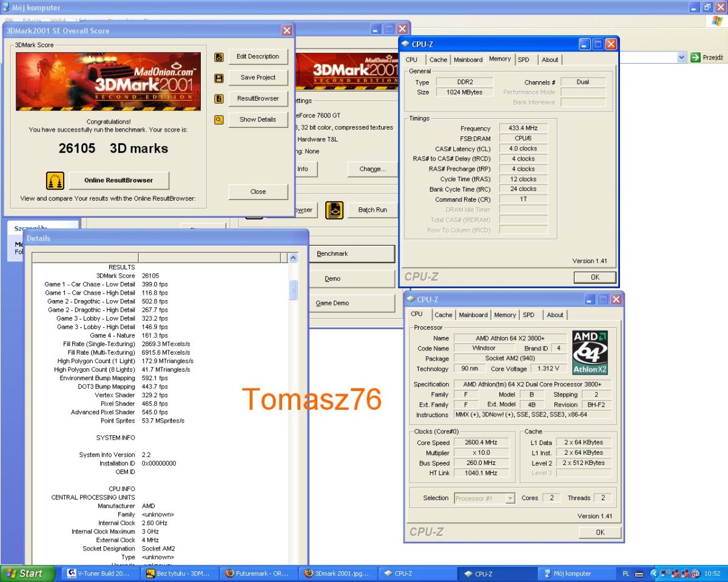Open the address bar dropdown arrow
728x582 pixels.
click(x=682, y=58)
